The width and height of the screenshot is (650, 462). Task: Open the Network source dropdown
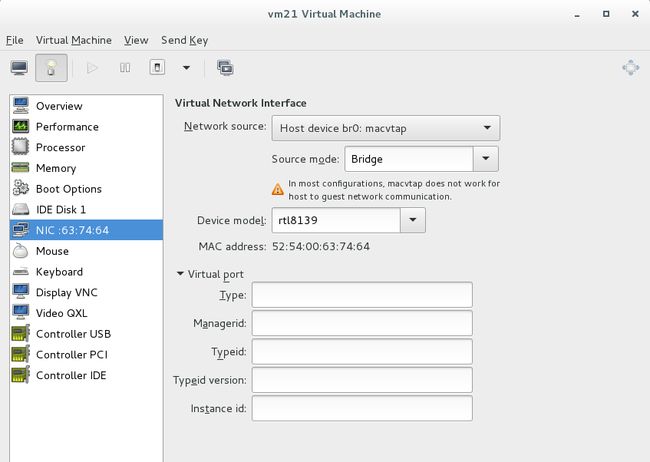tap(386, 128)
